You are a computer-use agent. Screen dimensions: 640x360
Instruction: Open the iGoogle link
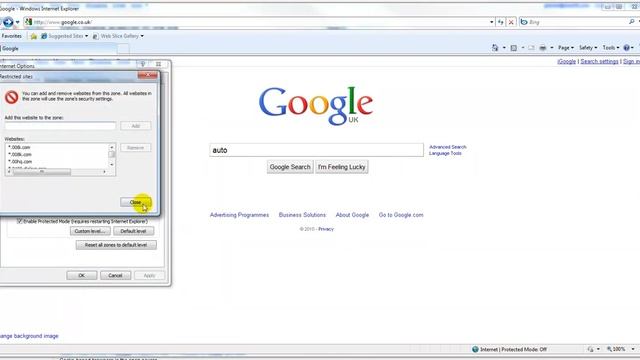567,62
